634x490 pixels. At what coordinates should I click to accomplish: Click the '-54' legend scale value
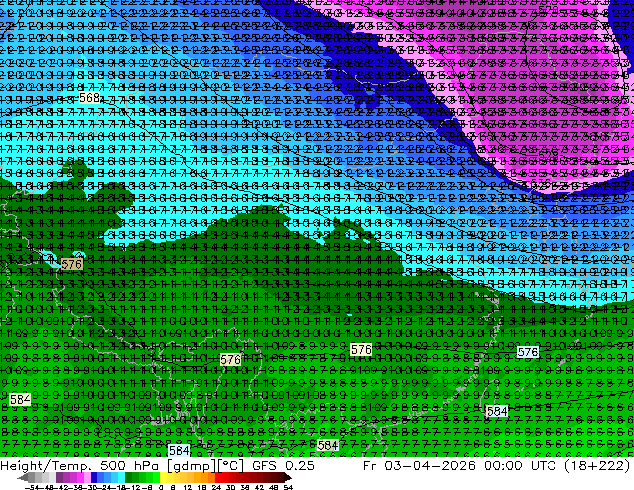pos(32,487)
